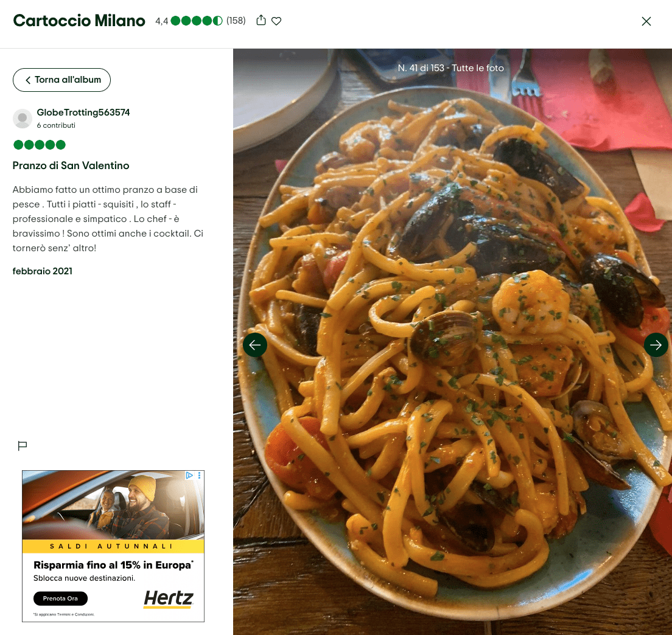
Task: Click the share icon next to rating
Action: pos(261,20)
